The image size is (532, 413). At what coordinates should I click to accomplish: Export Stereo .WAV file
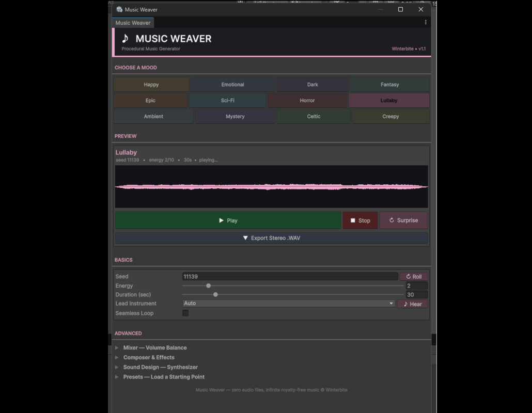272,238
